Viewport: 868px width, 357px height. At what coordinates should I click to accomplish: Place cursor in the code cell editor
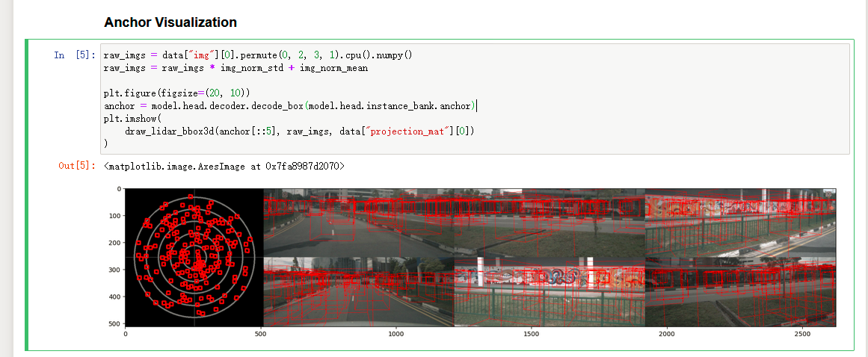pyautogui.click(x=475, y=99)
